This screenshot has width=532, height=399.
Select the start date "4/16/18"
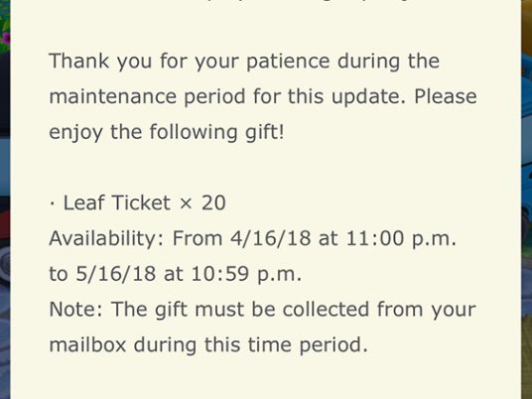[270, 238]
